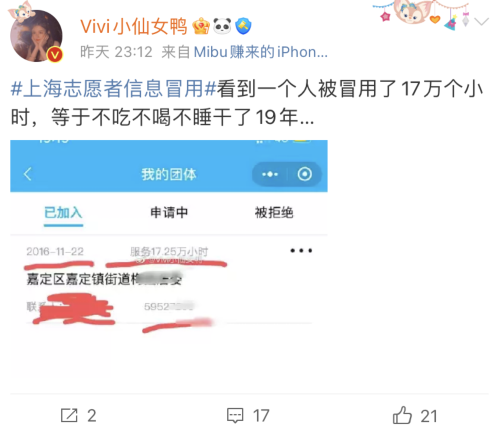Click the panda badge icon
This screenshot has height=432, width=504.
click(x=222, y=26)
